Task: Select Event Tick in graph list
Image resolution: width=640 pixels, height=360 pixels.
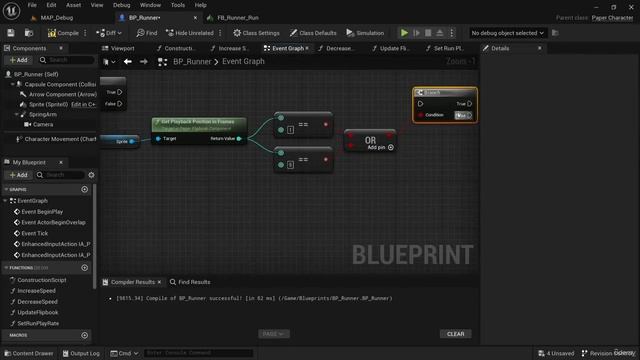Action: (x=34, y=233)
